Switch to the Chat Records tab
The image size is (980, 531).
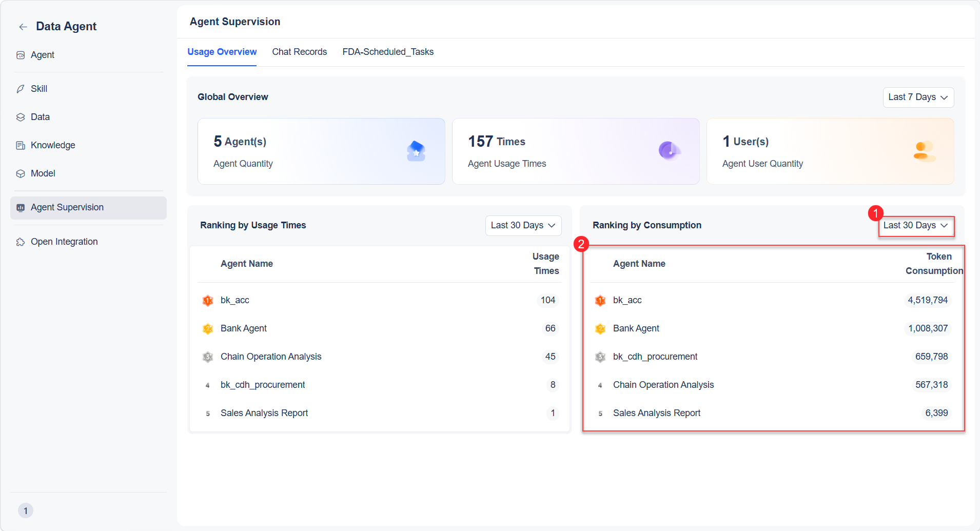pos(299,52)
